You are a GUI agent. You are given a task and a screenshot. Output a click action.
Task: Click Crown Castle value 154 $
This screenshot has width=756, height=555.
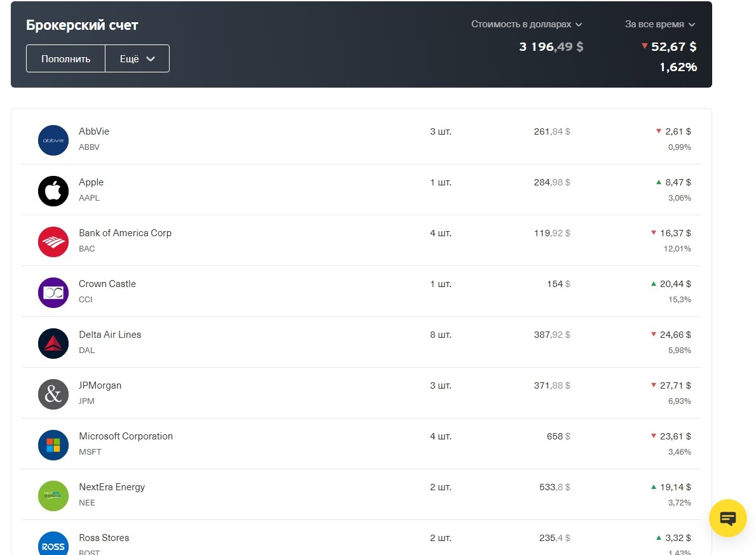[558, 284]
